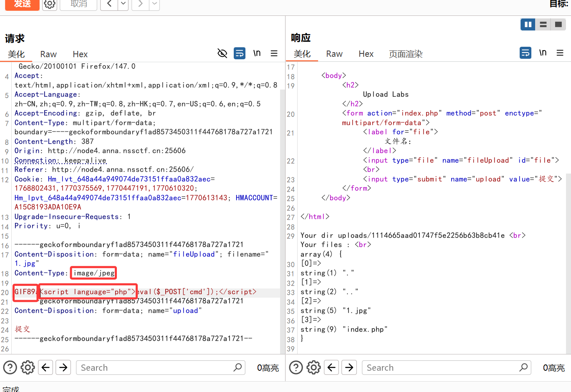Expand the history back dropdown arrow
The width and height of the screenshot is (571, 392).
point(123,4)
